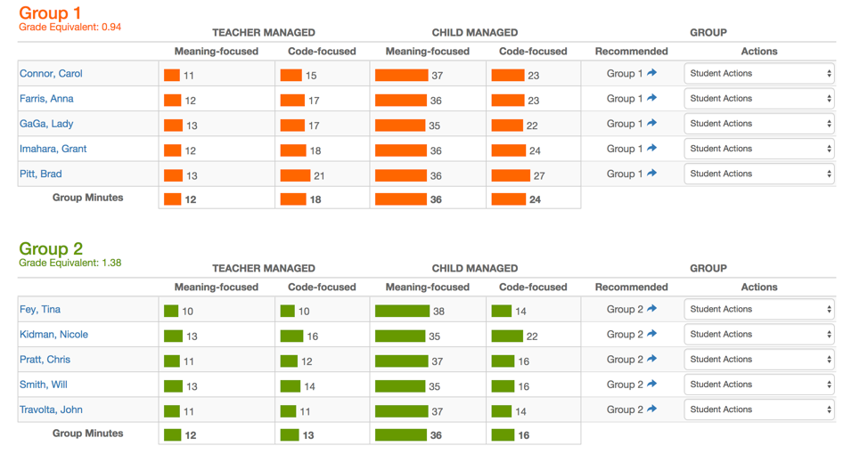The image size is (868, 454).
Task: Click move-group arrow for Smith, Will
Action: 652,384
